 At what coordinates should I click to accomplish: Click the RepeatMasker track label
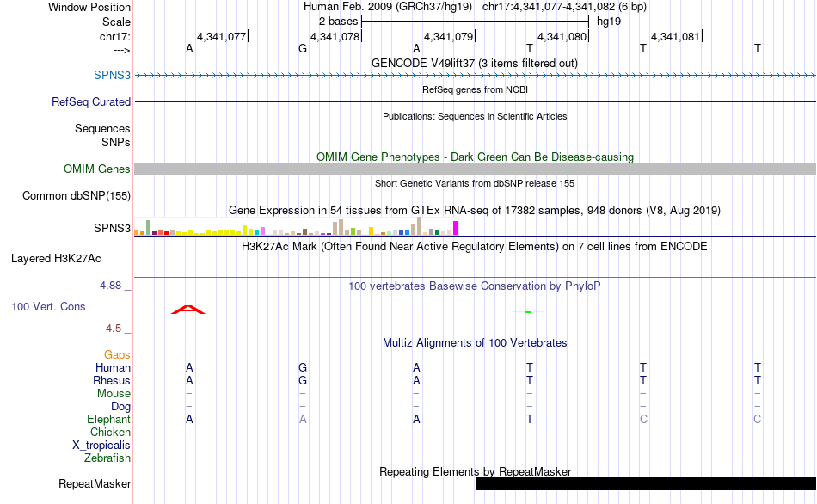click(x=95, y=483)
